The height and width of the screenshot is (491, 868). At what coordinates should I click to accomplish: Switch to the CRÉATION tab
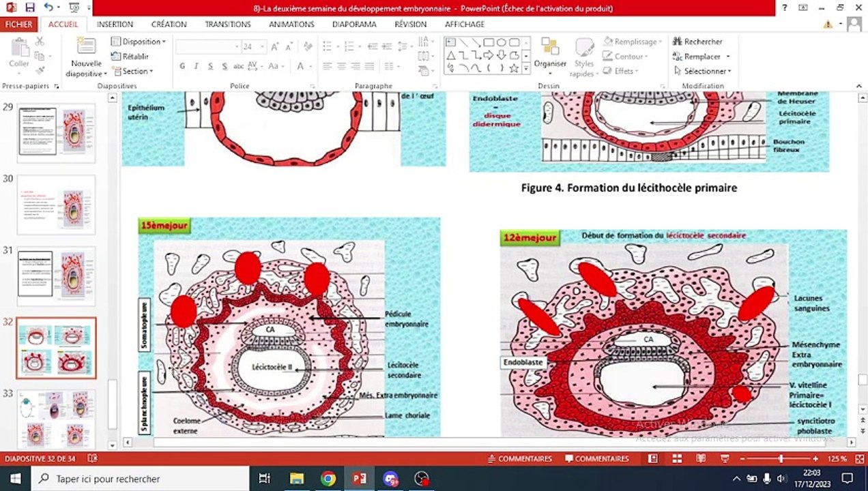[x=169, y=24]
